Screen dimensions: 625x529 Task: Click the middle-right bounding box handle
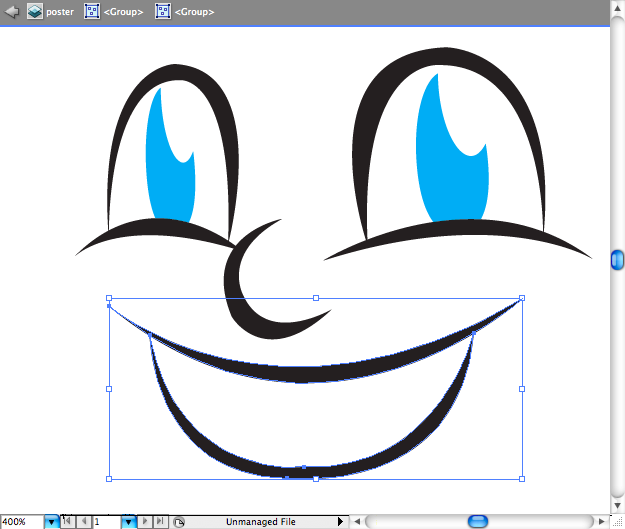522,389
